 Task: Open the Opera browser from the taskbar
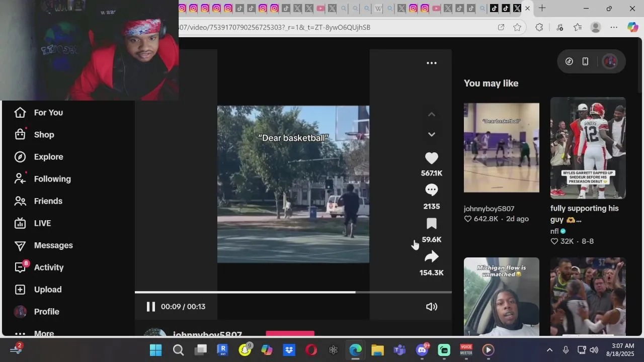311,350
